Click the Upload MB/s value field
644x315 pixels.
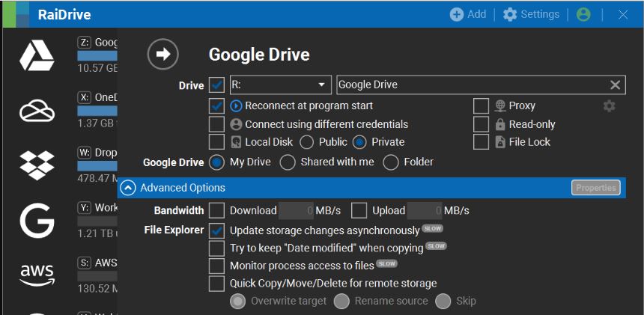pyautogui.click(x=425, y=211)
